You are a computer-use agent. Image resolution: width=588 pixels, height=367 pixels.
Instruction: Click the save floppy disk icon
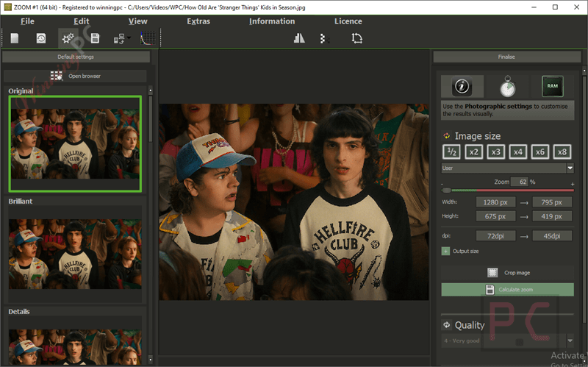(95, 38)
